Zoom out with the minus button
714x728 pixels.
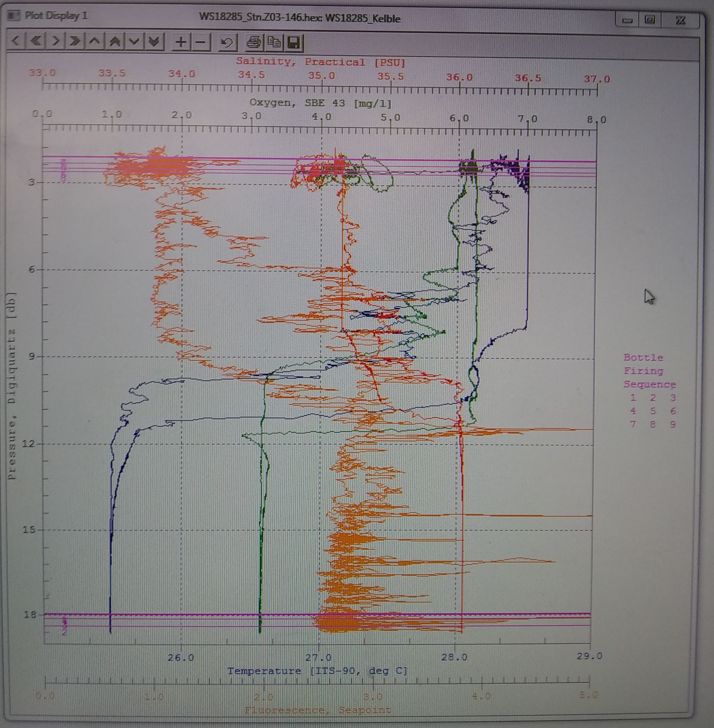click(x=201, y=42)
